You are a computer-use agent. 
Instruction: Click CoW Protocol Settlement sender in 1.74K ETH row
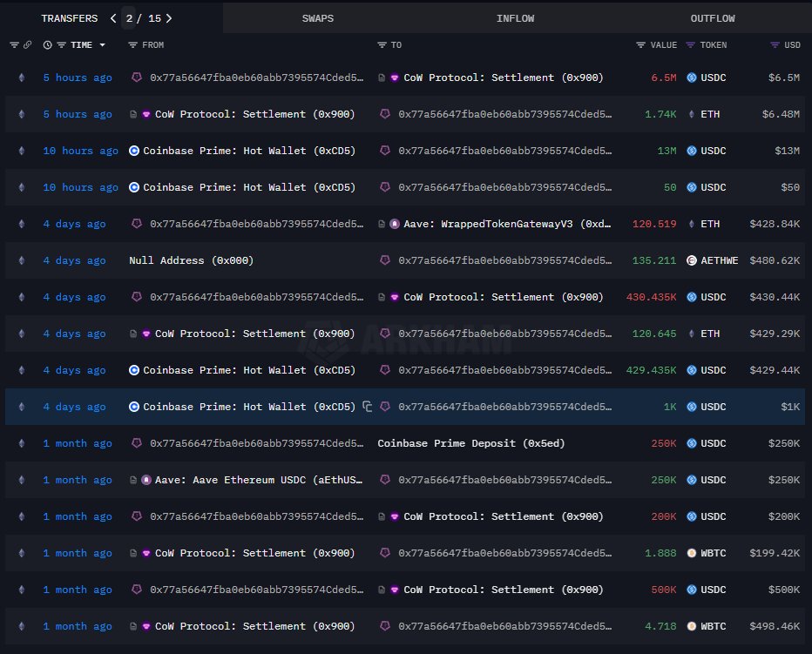(254, 114)
